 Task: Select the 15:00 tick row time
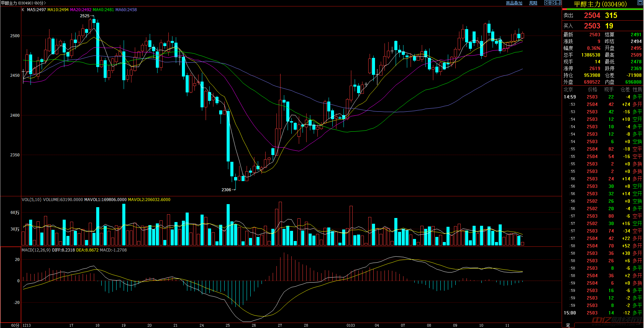click(569, 313)
